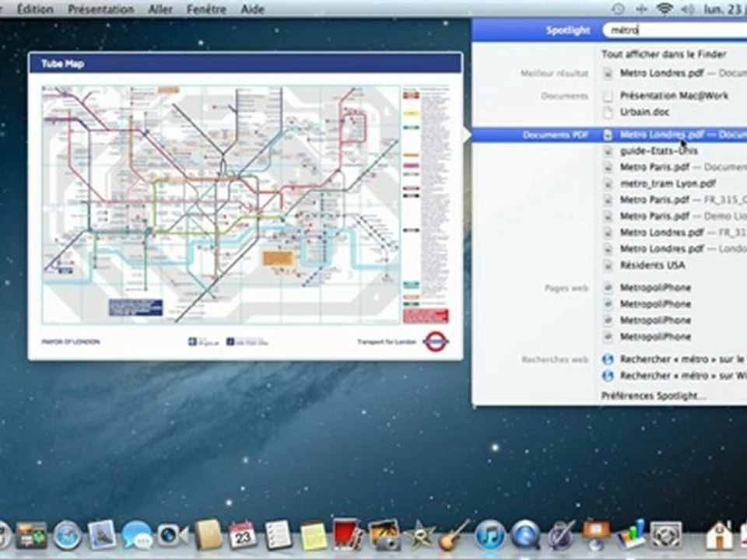The width and height of the screenshot is (747, 560).
Task: Open the Mail stamp icon in dock
Action: click(x=101, y=534)
